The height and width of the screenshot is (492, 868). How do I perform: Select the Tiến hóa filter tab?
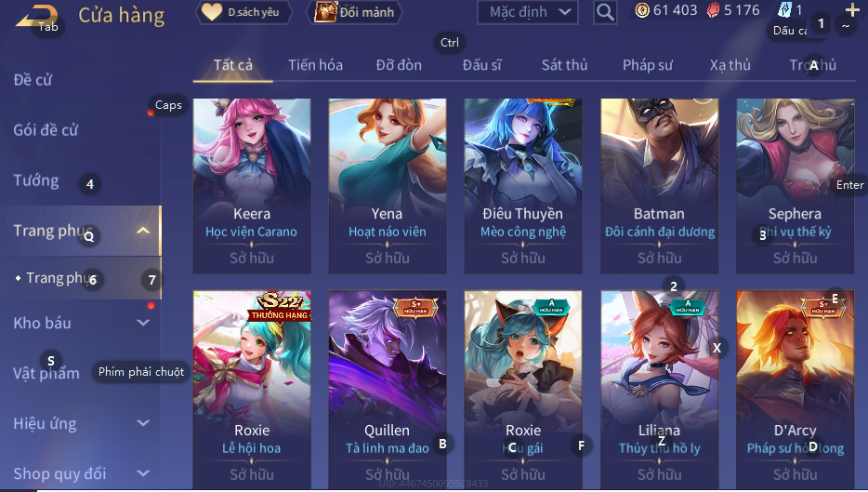(315, 65)
